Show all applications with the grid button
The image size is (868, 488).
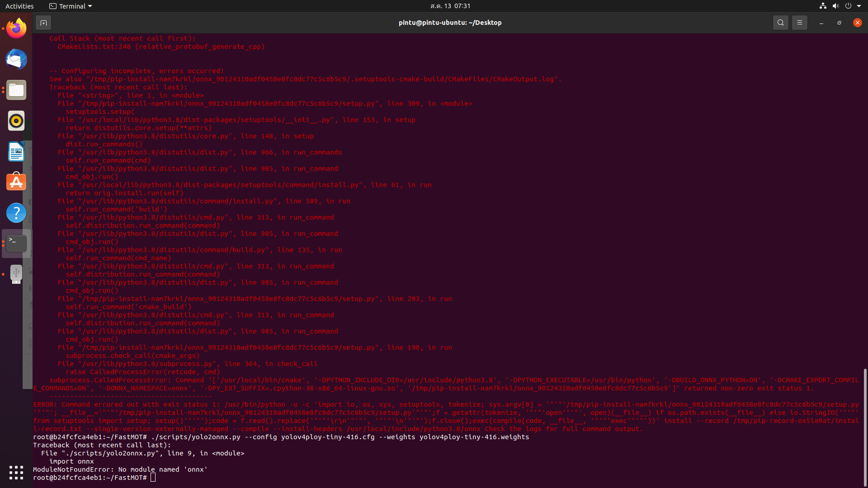pyautogui.click(x=16, y=472)
